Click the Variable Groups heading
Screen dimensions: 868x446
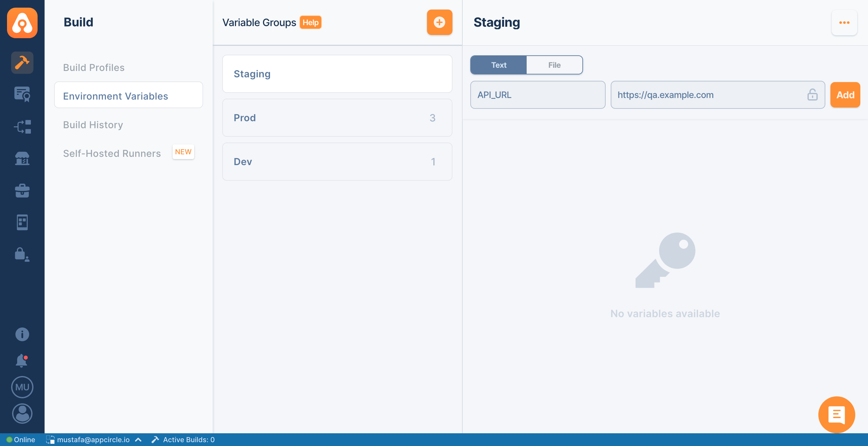(259, 23)
